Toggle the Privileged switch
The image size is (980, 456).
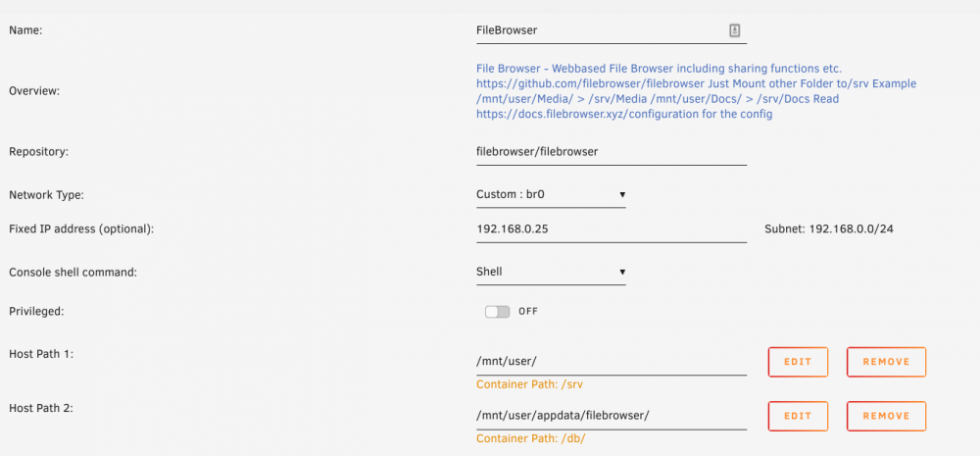(498, 312)
